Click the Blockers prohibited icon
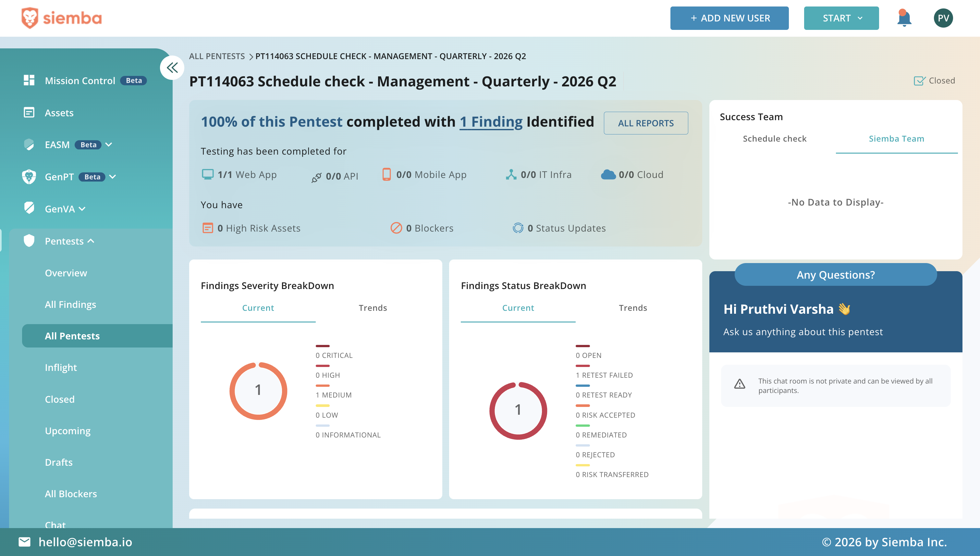This screenshot has width=980, height=556. tap(396, 228)
